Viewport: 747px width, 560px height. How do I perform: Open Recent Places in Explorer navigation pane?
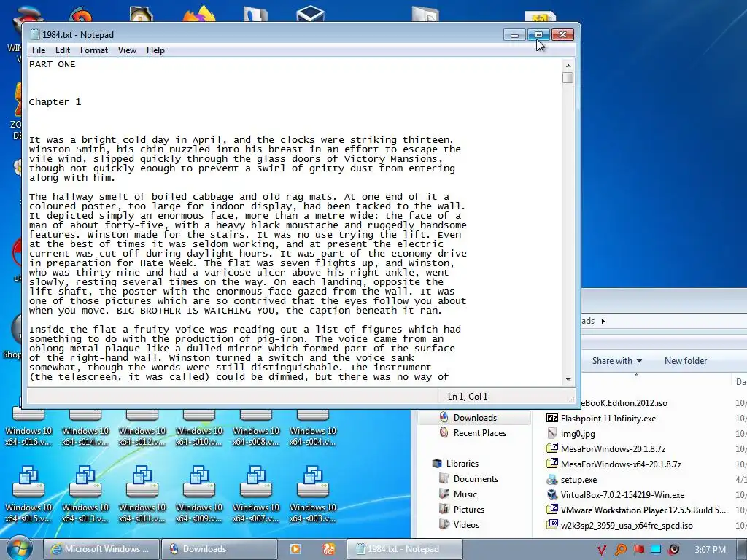pyautogui.click(x=480, y=433)
